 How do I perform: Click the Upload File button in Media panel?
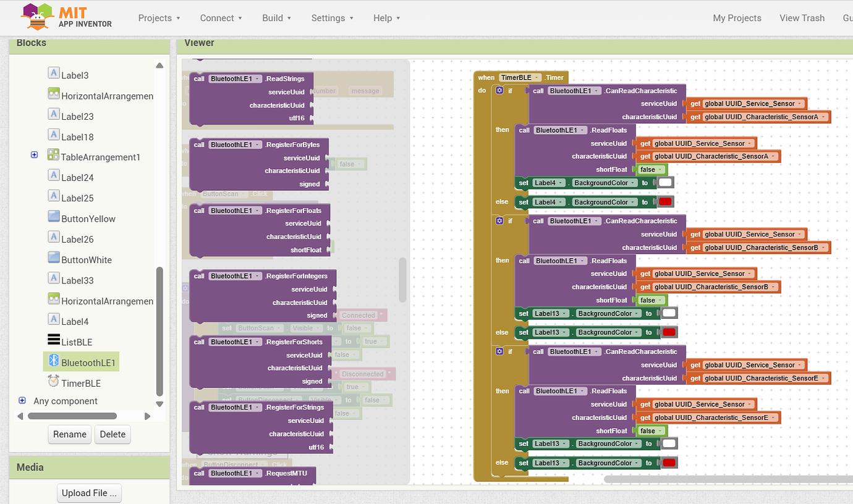tap(89, 493)
